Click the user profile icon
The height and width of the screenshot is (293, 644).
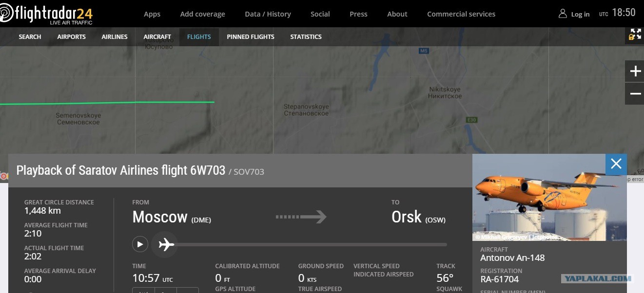click(563, 14)
